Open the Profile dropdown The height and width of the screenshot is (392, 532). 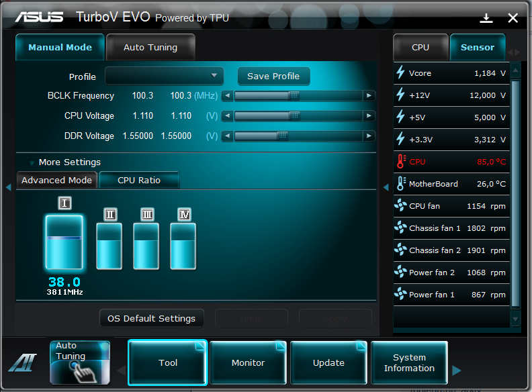[x=164, y=76]
